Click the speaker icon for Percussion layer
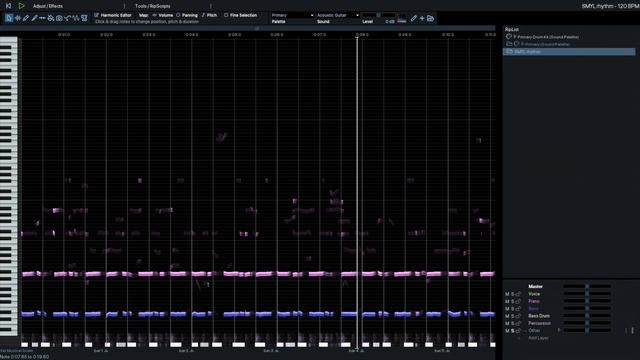 tap(518, 323)
